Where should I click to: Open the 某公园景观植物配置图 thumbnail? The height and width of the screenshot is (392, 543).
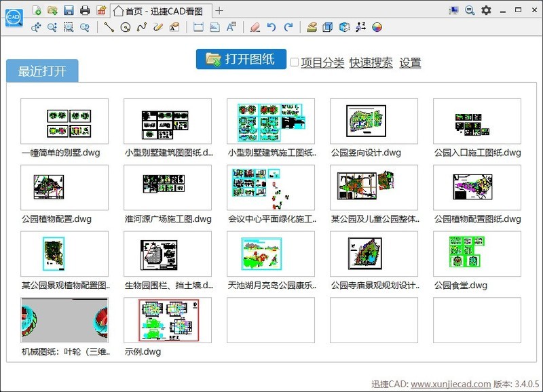click(x=64, y=254)
